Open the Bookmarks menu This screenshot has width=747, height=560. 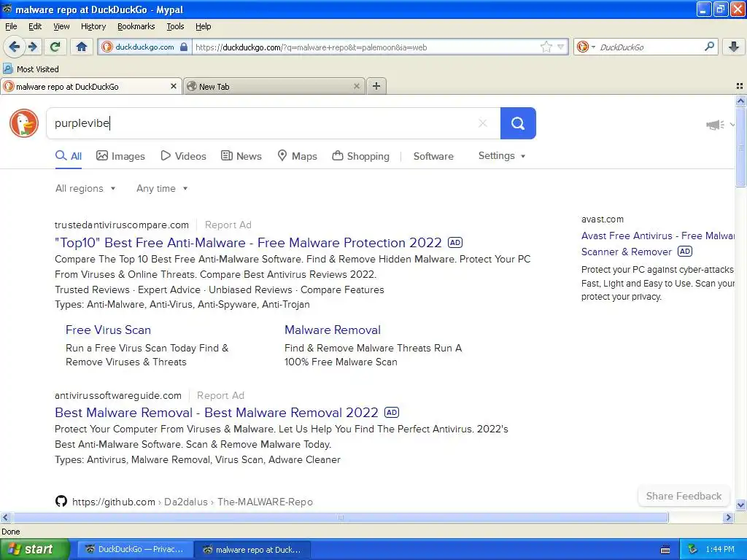pyautogui.click(x=136, y=26)
